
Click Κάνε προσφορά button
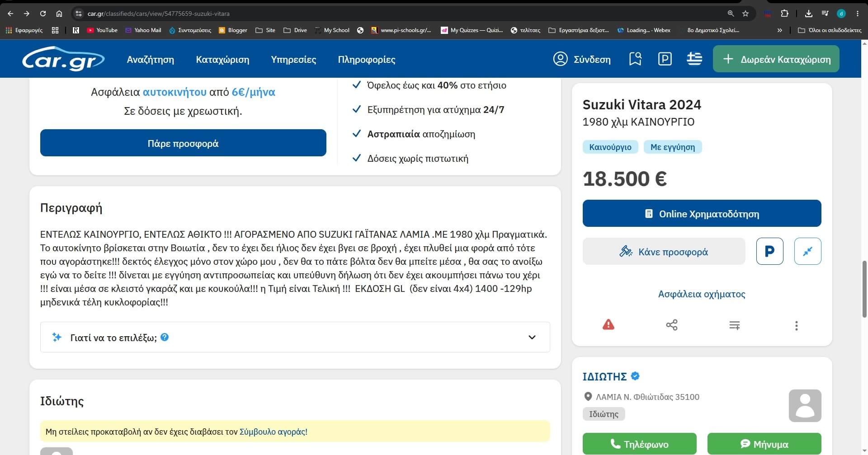click(x=664, y=251)
